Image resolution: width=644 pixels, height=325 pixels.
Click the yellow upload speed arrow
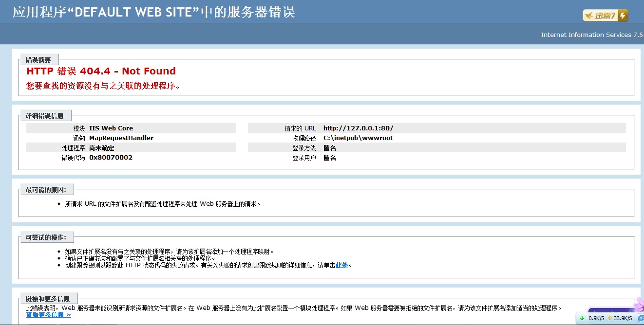point(609,318)
